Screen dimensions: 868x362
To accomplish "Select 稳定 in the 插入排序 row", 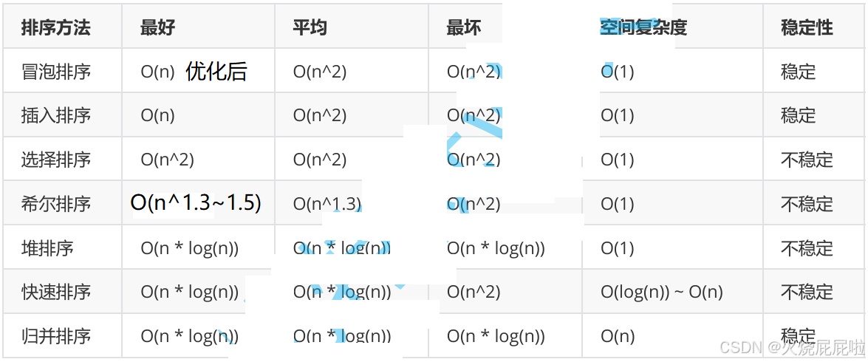I will pyautogui.click(x=799, y=115).
